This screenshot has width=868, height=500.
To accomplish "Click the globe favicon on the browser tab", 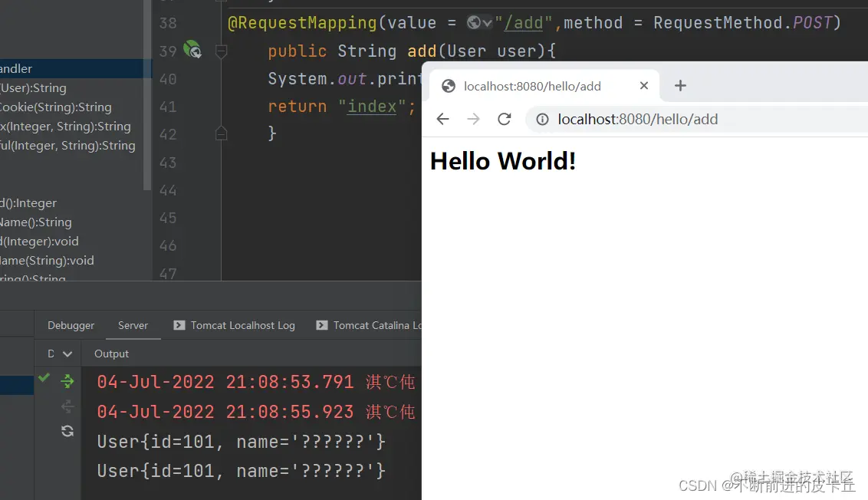I will [x=449, y=86].
